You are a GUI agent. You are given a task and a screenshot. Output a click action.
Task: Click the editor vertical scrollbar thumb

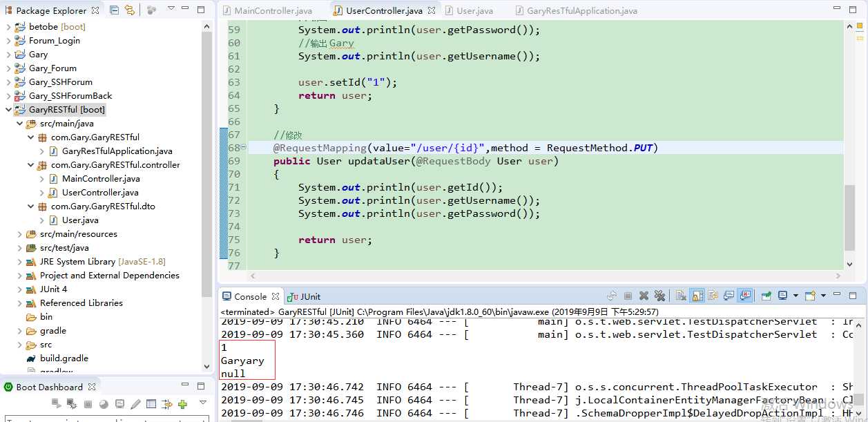(849, 216)
